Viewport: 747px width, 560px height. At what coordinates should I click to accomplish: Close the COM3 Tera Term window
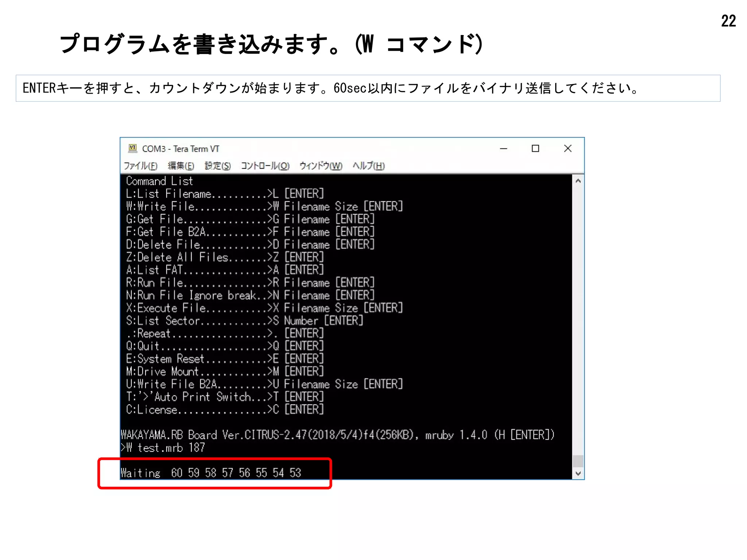click(x=568, y=148)
